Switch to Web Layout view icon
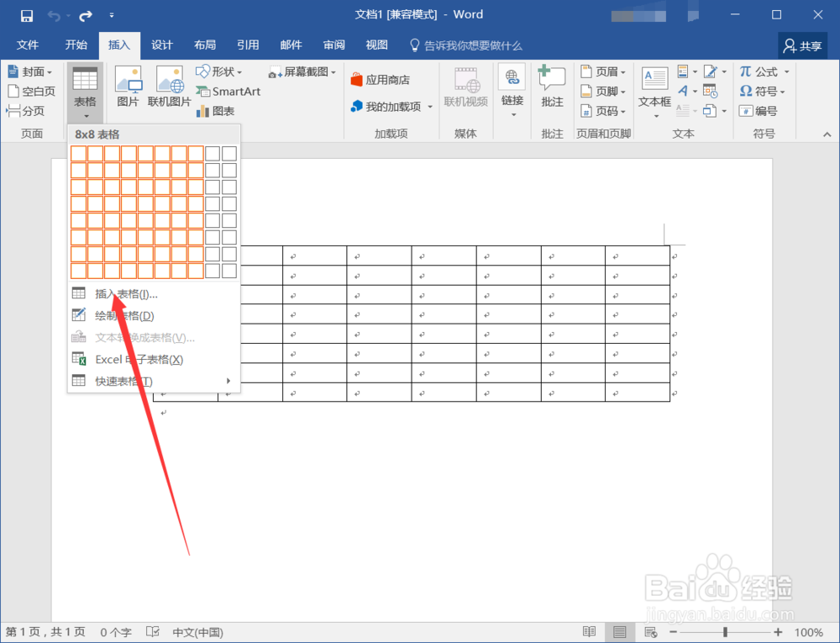The width and height of the screenshot is (840, 643). click(651, 632)
